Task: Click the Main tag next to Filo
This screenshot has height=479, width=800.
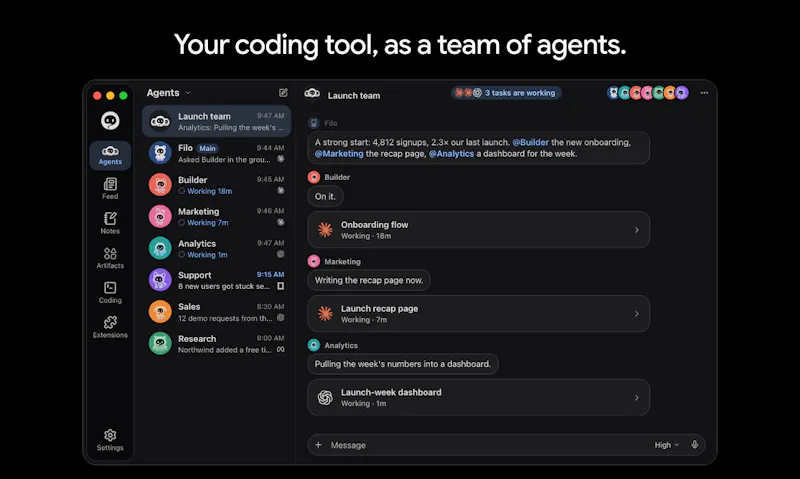Action: [x=207, y=148]
